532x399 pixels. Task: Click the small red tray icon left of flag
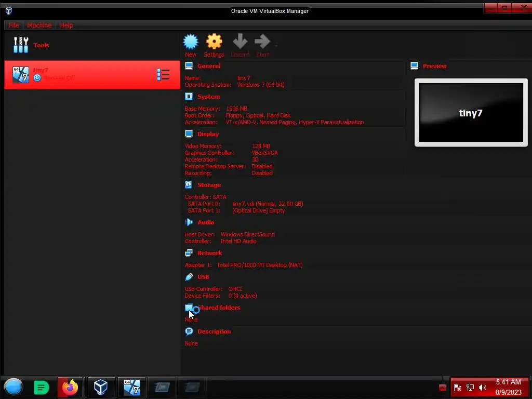[442, 388]
